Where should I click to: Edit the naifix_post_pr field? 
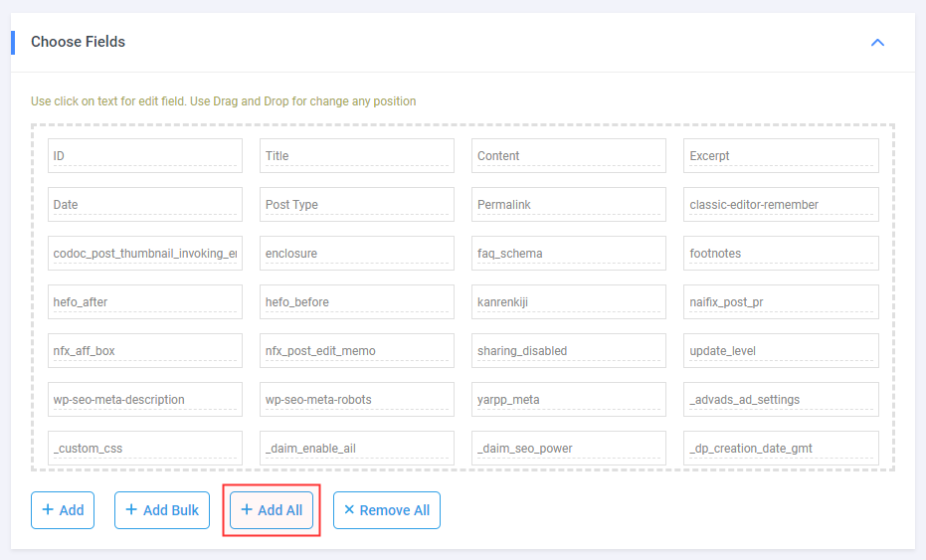pos(781,301)
